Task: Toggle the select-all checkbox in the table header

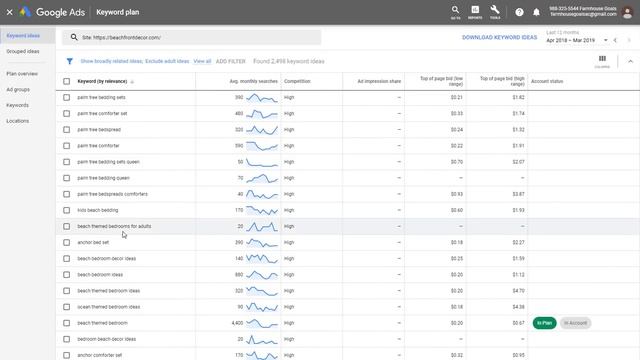Action: pyautogui.click(x=67, y=81)
